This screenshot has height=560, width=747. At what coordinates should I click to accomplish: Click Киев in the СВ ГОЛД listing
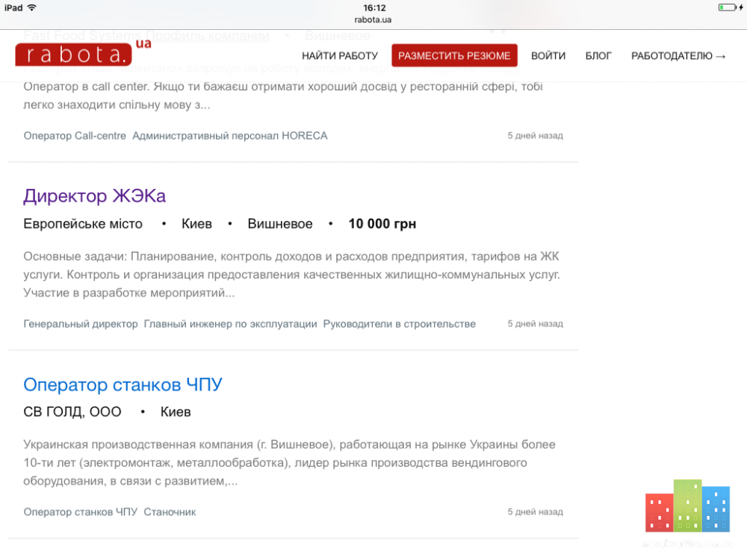(x=176, y=412)
